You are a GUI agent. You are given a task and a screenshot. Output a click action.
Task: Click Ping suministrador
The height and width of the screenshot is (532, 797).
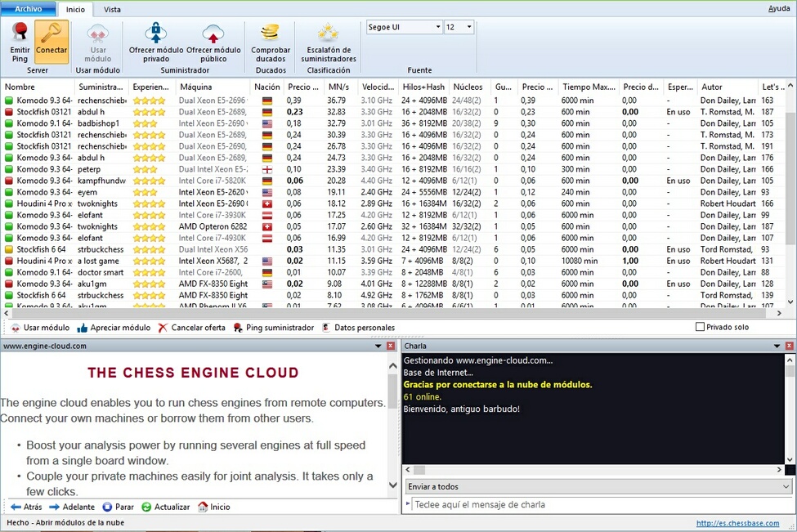(x=274, y=328)
